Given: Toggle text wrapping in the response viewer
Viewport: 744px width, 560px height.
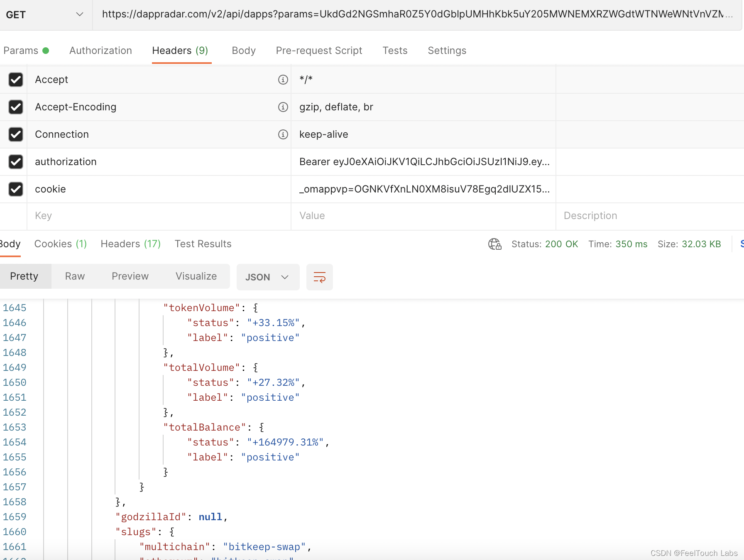Looking at the screenshot, I should coord(319,277).
